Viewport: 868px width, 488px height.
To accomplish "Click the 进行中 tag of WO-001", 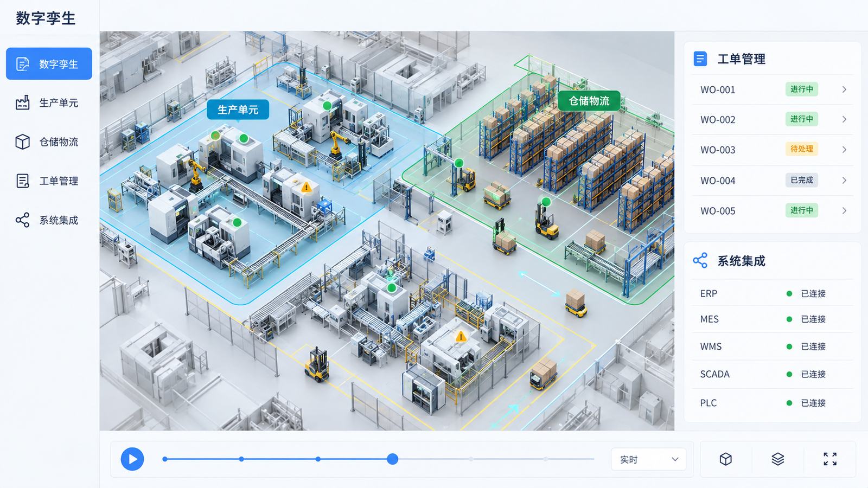I will point(802,89).
